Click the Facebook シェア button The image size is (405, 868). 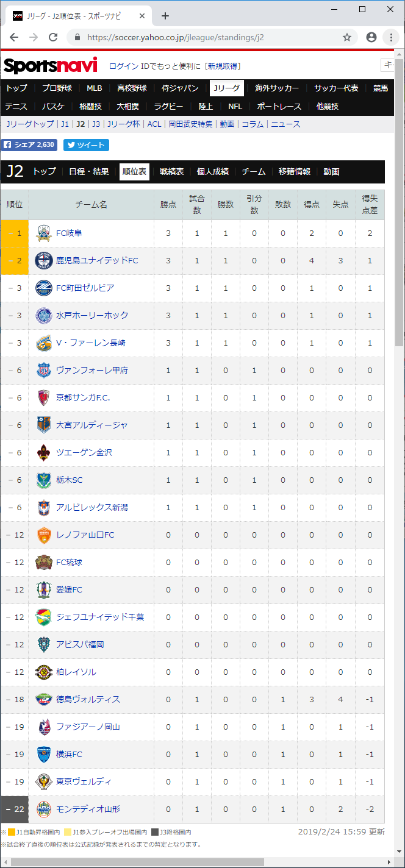coord(30,145)
